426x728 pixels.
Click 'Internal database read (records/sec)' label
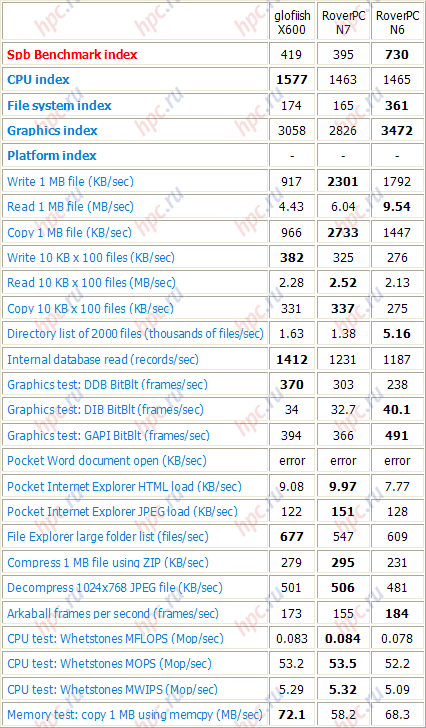103,359
